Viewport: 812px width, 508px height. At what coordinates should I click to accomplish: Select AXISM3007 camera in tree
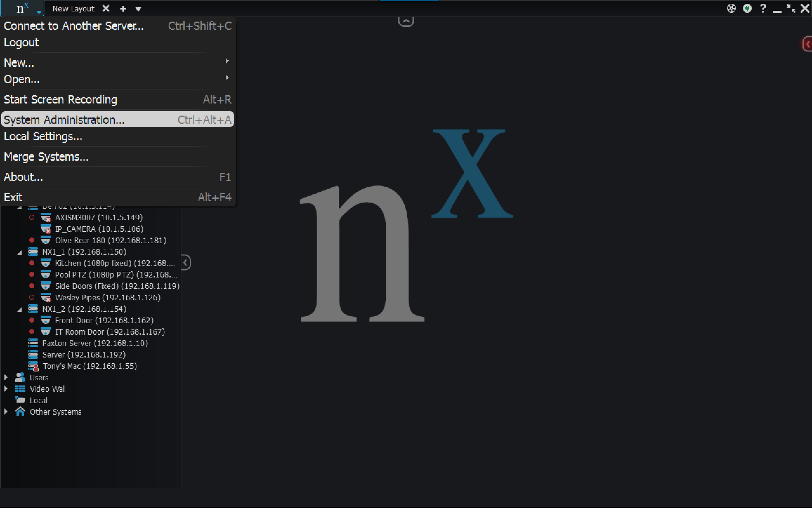(x=99, y=217)
